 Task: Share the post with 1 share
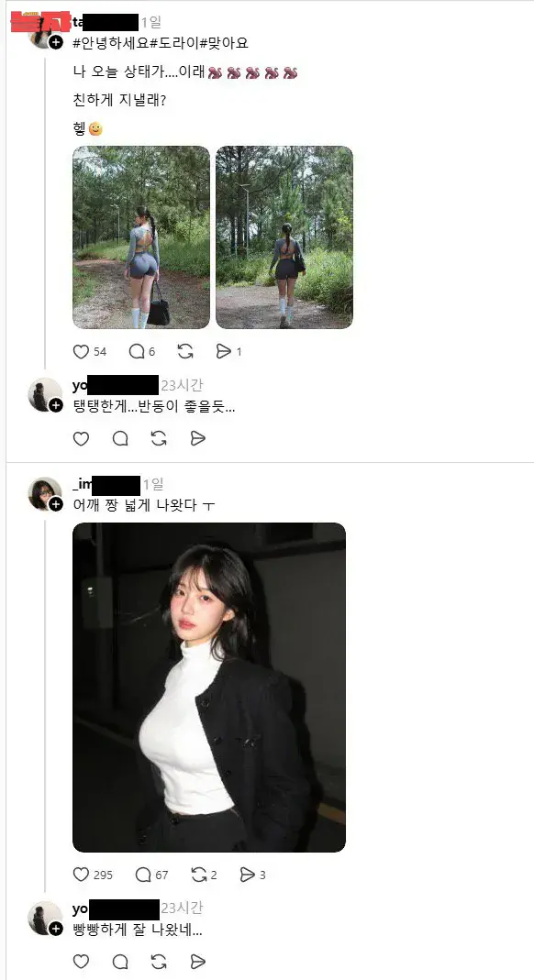(223, 351)
